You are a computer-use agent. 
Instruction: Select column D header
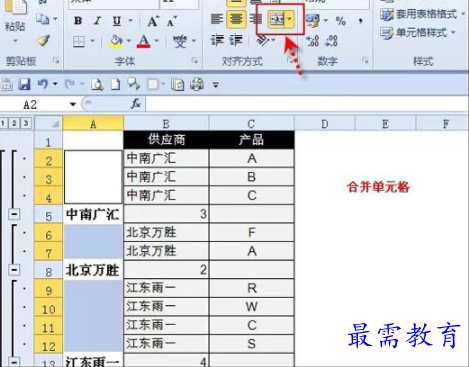point(325,124)
